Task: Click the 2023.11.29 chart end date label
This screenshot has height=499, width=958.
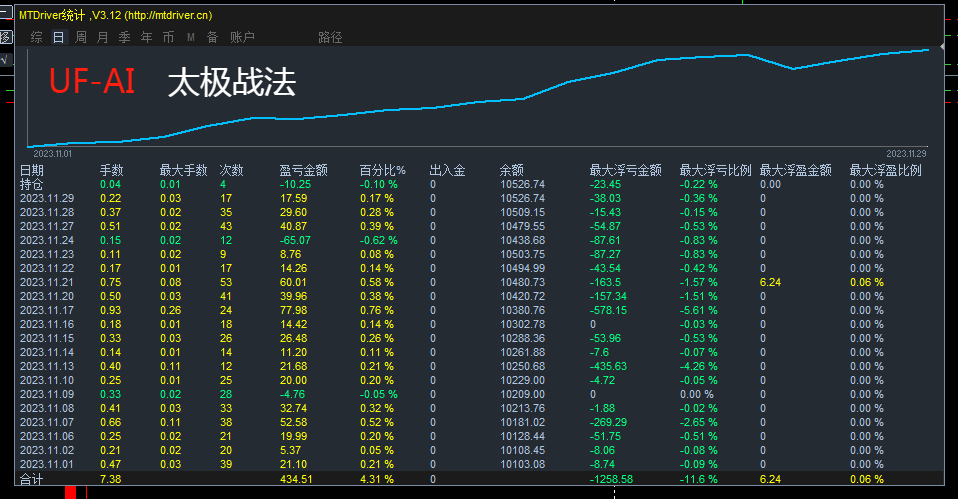Action: click(x=907, y=154)
